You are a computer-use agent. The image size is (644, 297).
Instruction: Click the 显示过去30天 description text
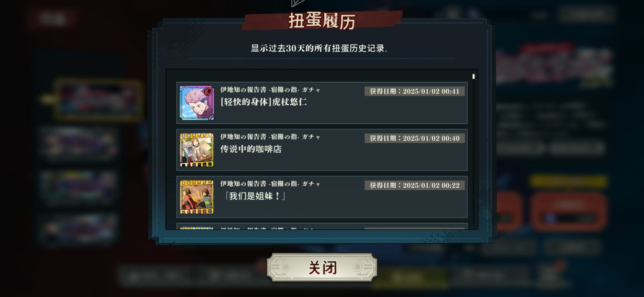click(x=319, y=48)
